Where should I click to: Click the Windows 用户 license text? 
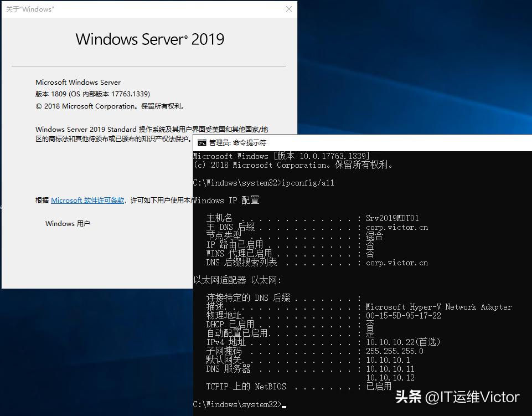(x=68, y=223)
